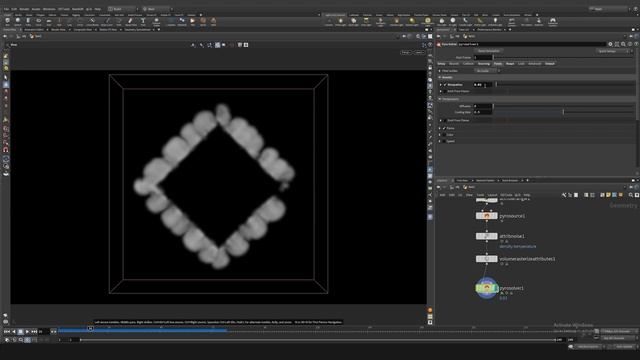Select the Grid shelf tool
This screenshot has width=640, height=360.
pos(49,21)
